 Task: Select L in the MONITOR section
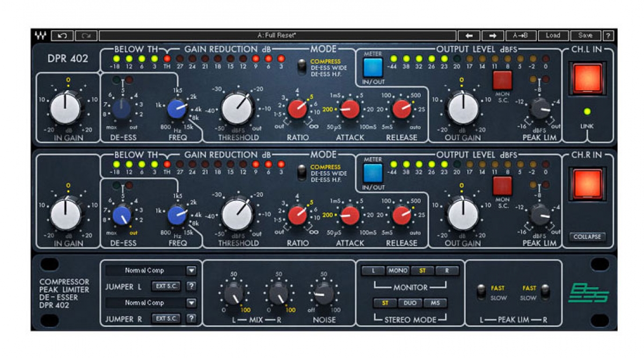click(x=374, y=271)
